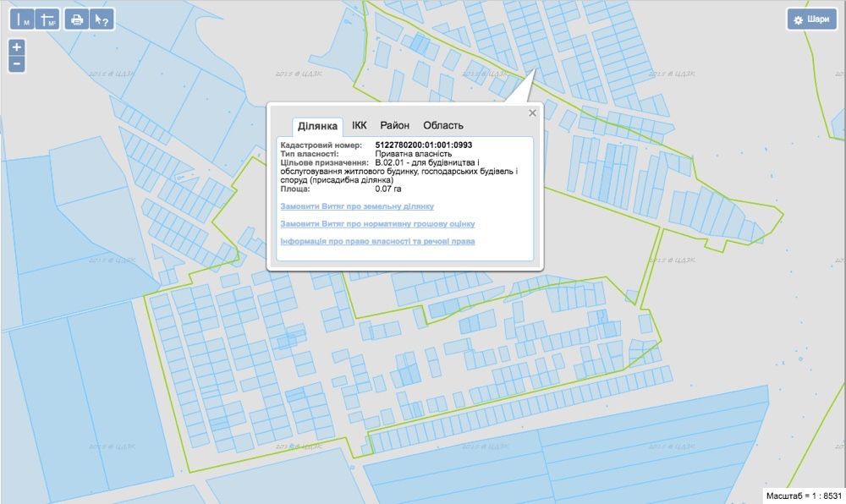Open the Район tab
Screen dimensions: 846x504
pos(394,126)
